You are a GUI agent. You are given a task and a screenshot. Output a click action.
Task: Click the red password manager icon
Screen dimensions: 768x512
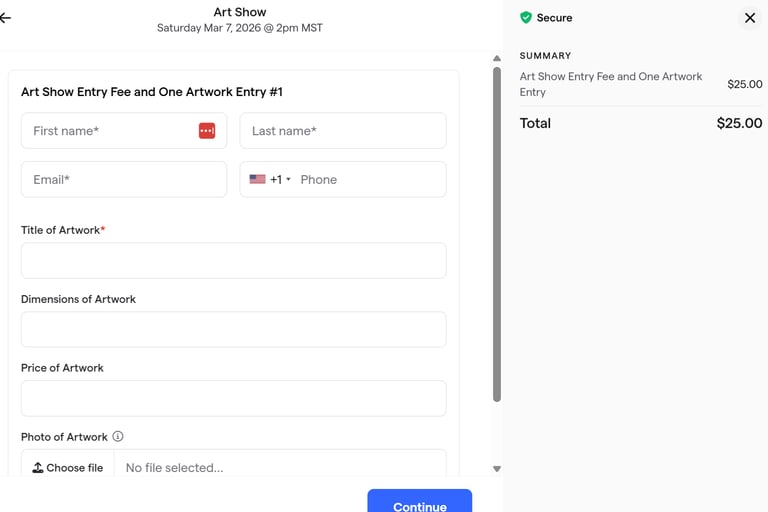(x=207, y=131)
